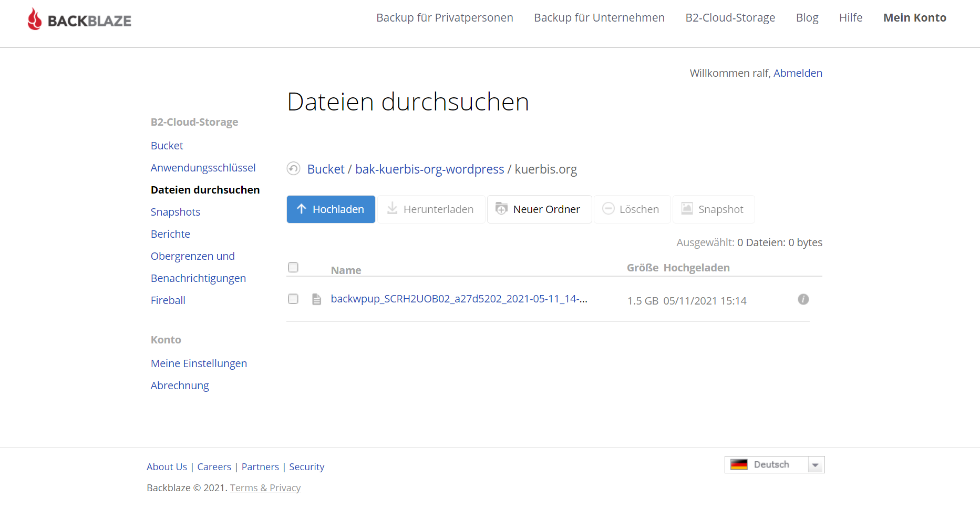980x527 pixels.
Task: Sort by Hochgeladen column header
Action: [x=696, y=268]
